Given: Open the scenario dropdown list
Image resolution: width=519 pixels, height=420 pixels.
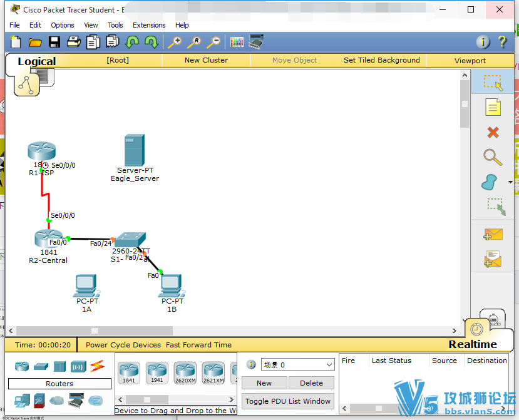Looking at the screenshot, I should (298, 365).
